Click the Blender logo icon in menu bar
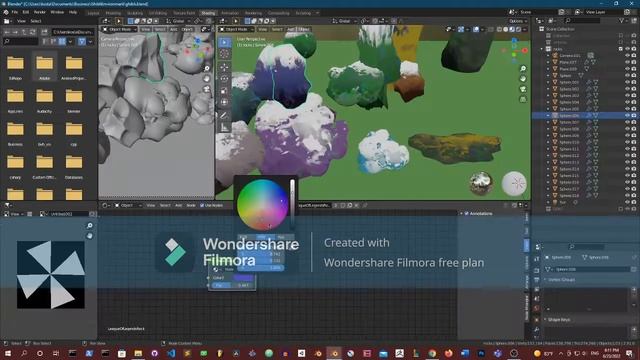 (6, 12)
